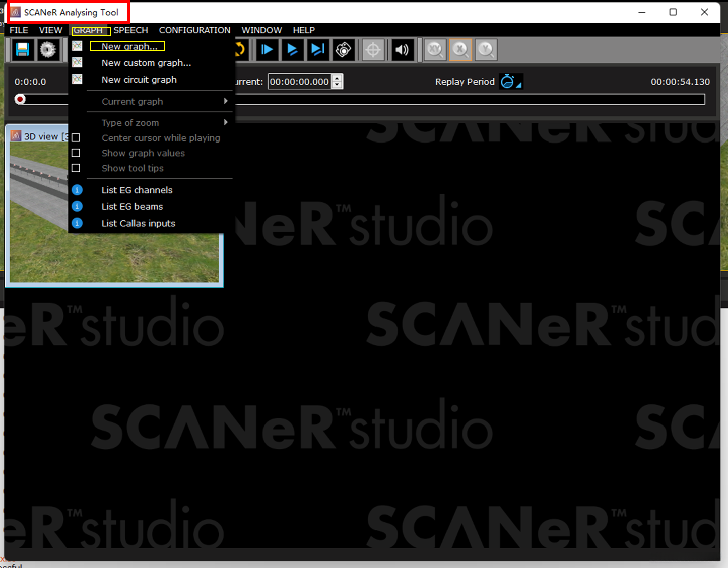
Task: Increase current time with the up stepper arrow
Action: click(x=337, y=78)
